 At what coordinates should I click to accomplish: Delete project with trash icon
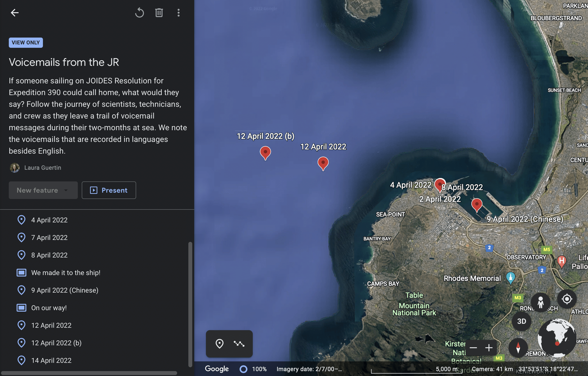pos(159,13)
